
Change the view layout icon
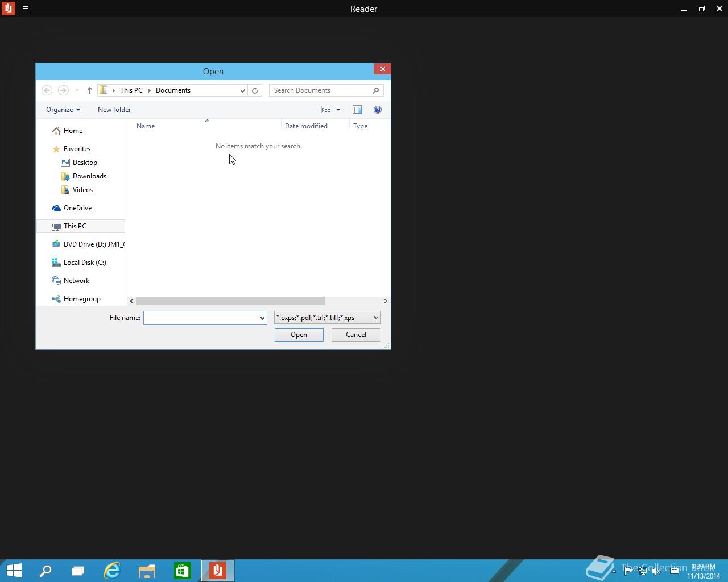(326, 110)
